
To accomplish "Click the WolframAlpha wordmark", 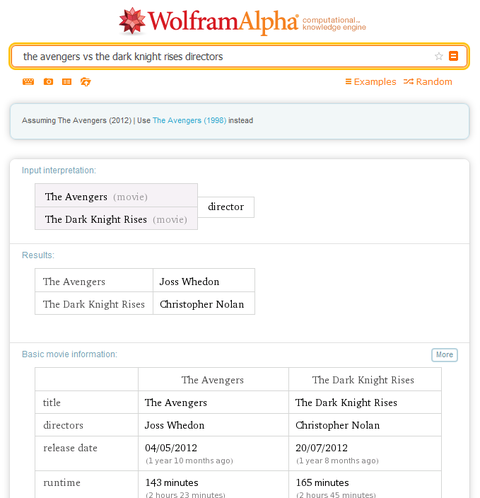I will [223, 22].
